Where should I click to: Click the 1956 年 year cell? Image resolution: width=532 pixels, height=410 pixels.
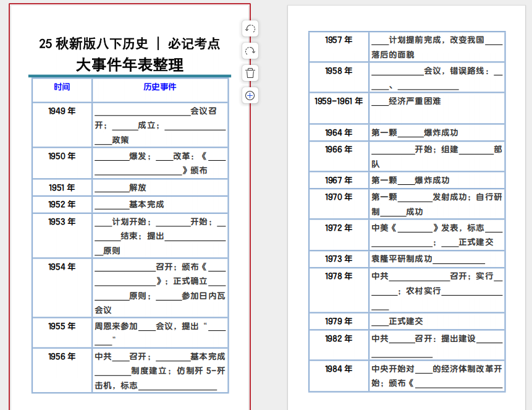pyautogui.click(x=62, y=357)
